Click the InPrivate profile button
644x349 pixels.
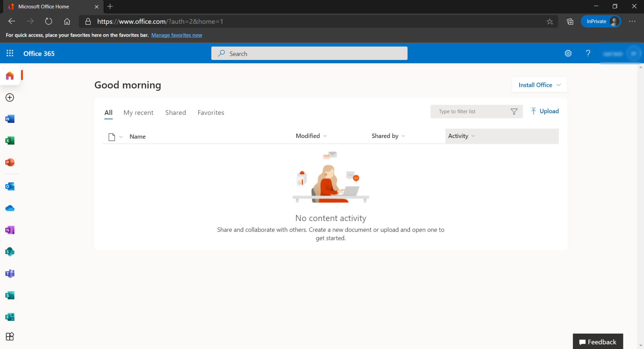(x=601, y=22)
